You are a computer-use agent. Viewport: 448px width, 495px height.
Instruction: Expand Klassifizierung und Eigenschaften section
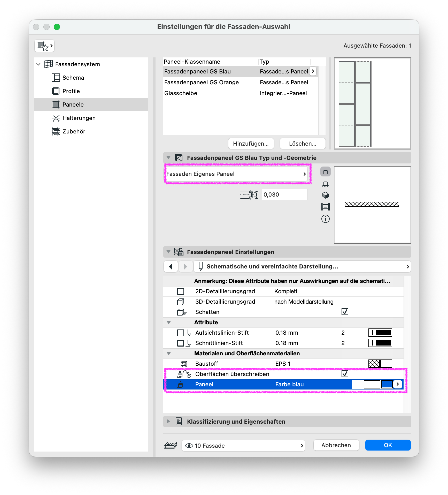pyautogui.click(x=168, y=422)
